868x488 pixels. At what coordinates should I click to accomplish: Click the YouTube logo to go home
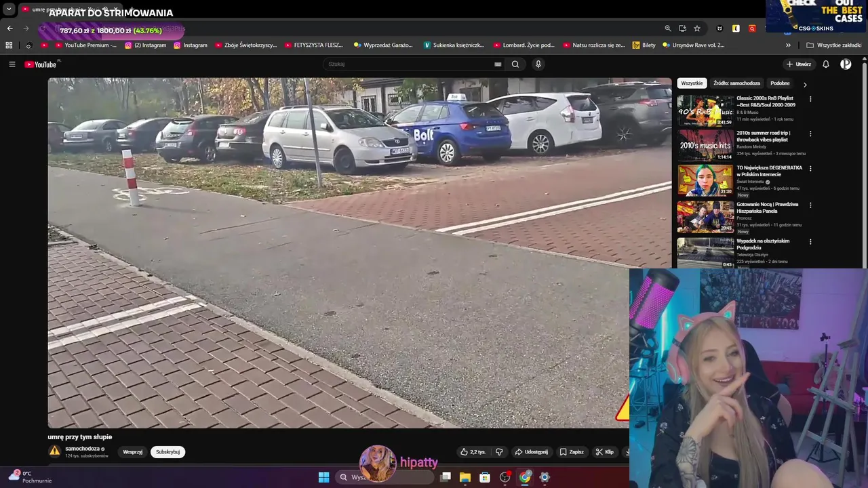click(x=42, y=64)
